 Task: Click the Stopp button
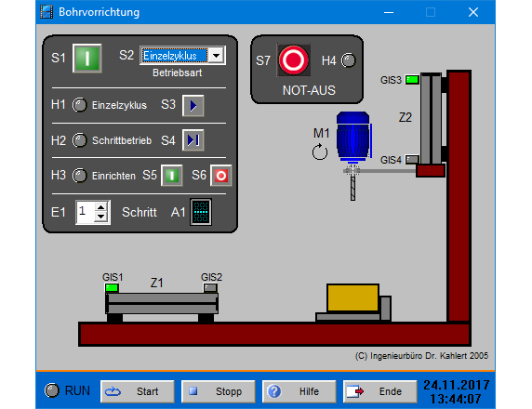point(219,391)
